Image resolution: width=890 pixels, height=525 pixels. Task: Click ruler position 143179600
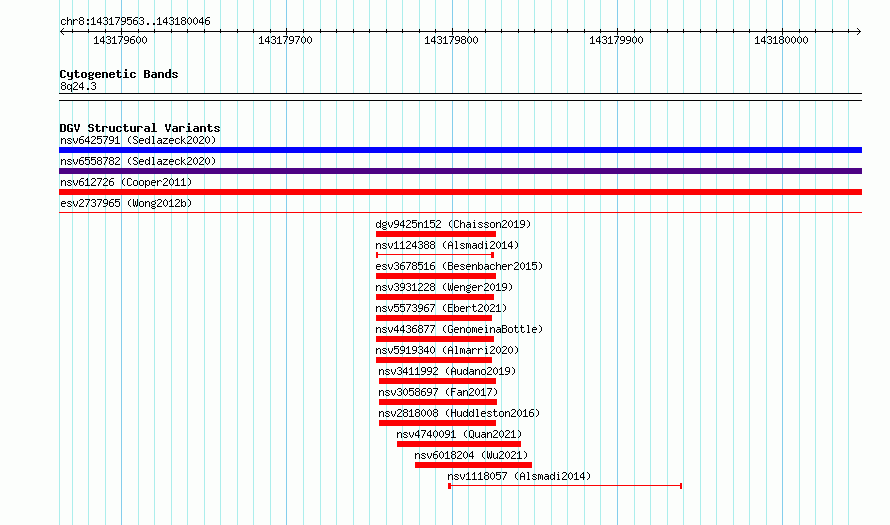pyautogui.click(x=120, y=40)
